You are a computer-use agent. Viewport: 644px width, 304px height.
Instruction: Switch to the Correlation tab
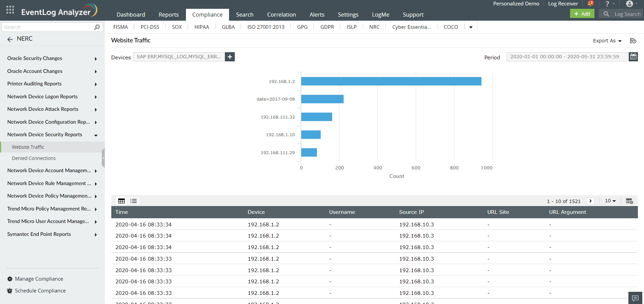tap(281, 15)
